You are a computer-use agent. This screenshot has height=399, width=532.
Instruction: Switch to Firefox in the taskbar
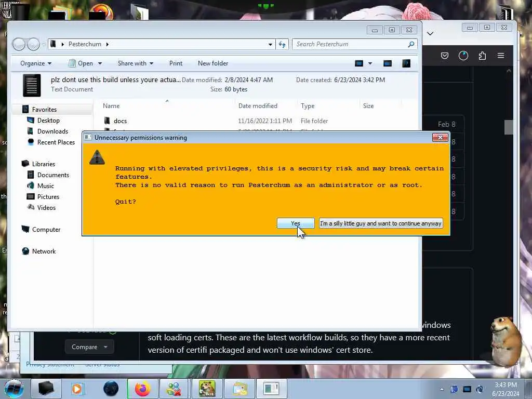(x=142, y=389)
